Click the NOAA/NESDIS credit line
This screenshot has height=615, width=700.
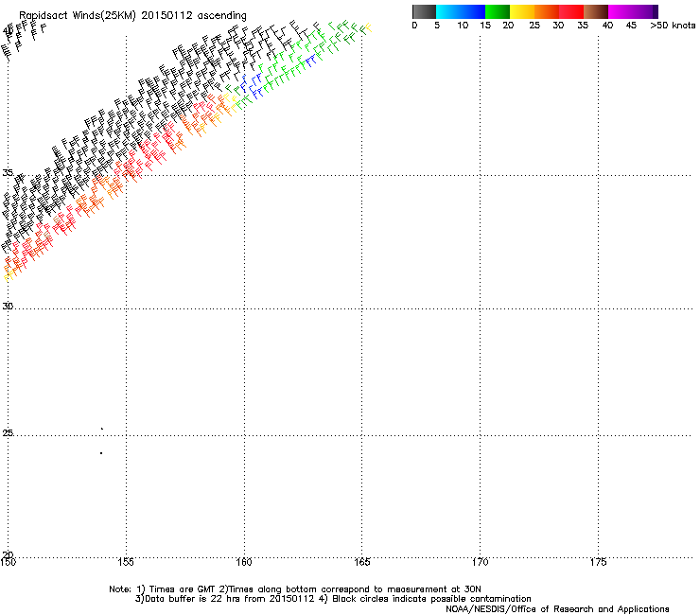557,609
